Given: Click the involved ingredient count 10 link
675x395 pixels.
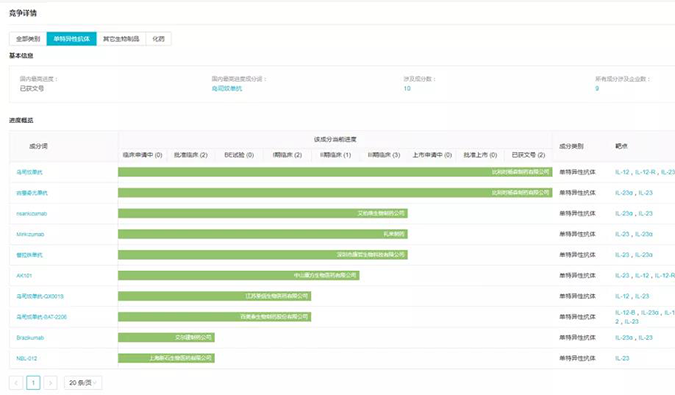Looking at the screenshot, I should click(407, 88).
